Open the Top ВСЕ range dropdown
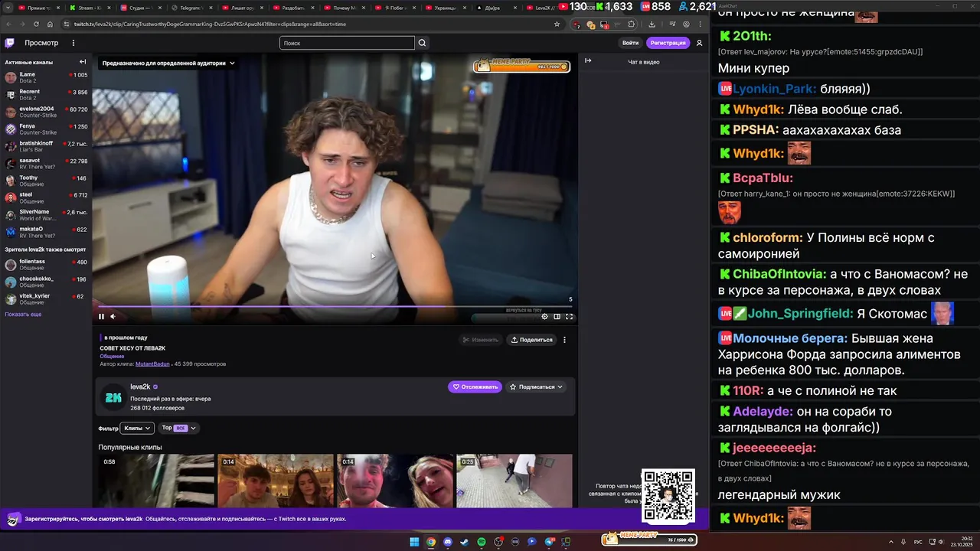 click(x=178, y=429)
